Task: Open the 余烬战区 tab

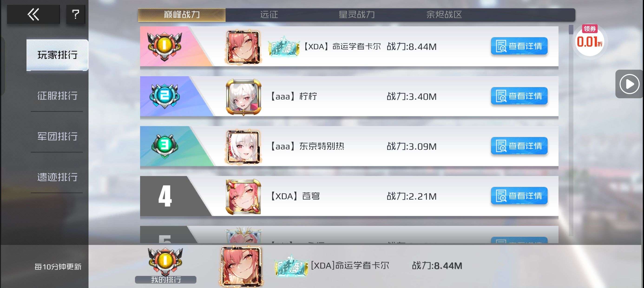Action: click(444, 15)
